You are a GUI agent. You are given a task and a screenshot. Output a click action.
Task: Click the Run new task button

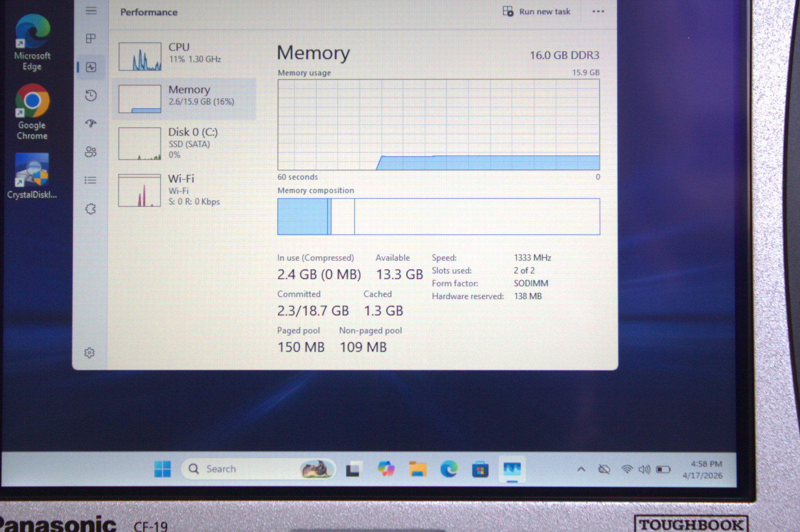click(536, 11)
